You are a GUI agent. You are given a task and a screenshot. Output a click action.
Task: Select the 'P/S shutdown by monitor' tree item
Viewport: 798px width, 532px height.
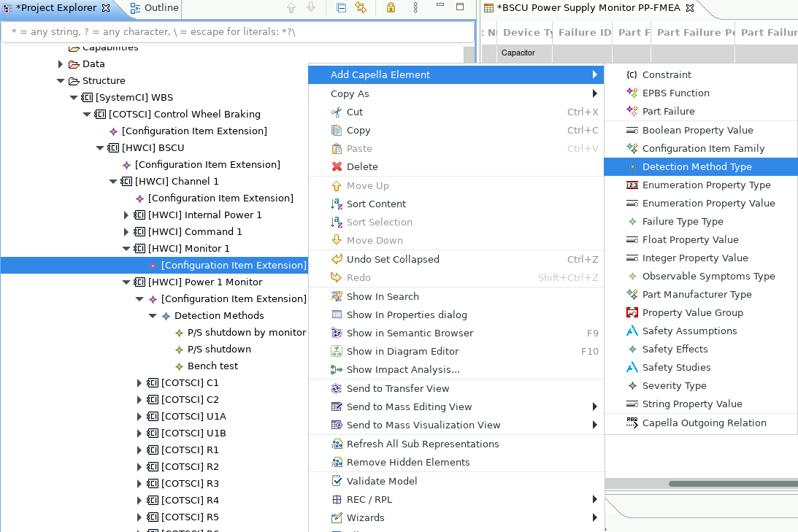pyautogui.click(x=246, y=333)
